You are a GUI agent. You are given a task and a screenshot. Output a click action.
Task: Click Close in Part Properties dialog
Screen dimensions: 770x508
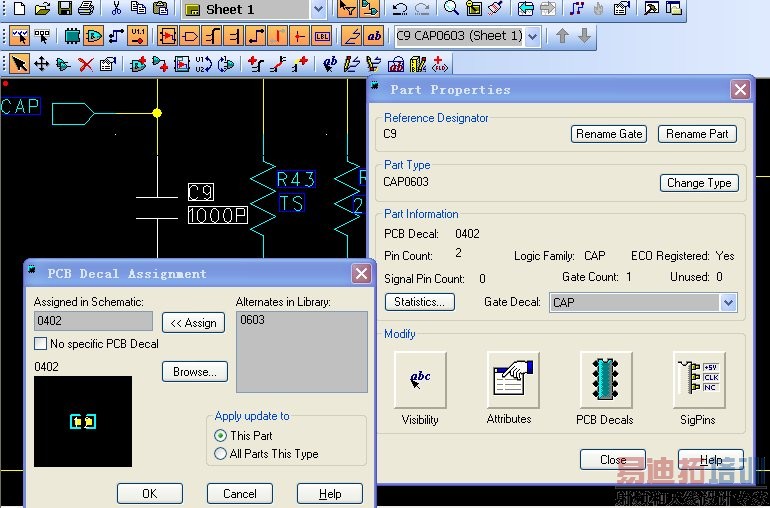613,460
